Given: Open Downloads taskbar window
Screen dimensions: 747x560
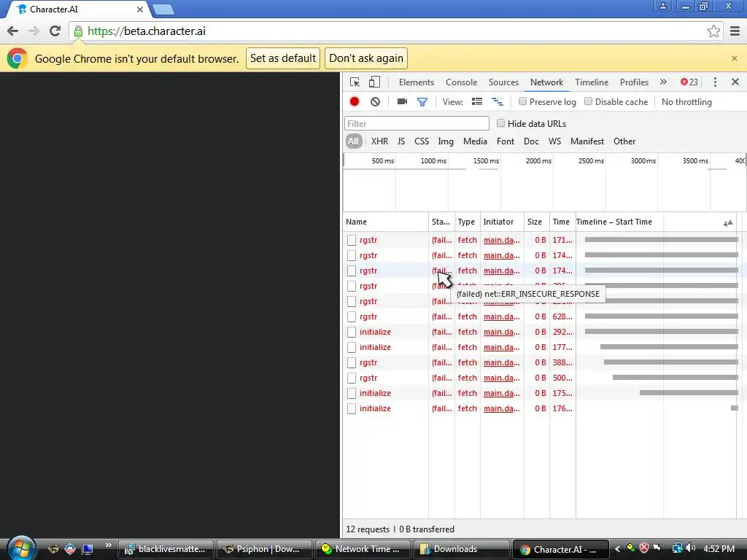Looking at the screenshot, I should coord(461,549).
